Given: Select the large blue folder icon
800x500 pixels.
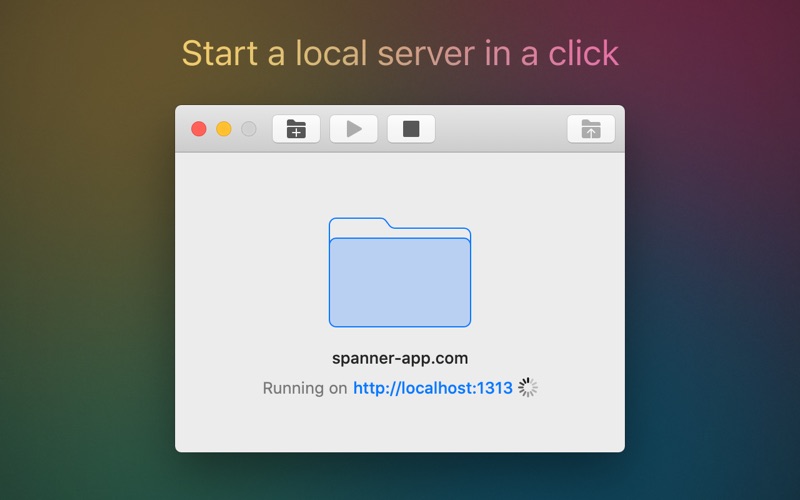Looking at the screenshot, I should [400, 272].
